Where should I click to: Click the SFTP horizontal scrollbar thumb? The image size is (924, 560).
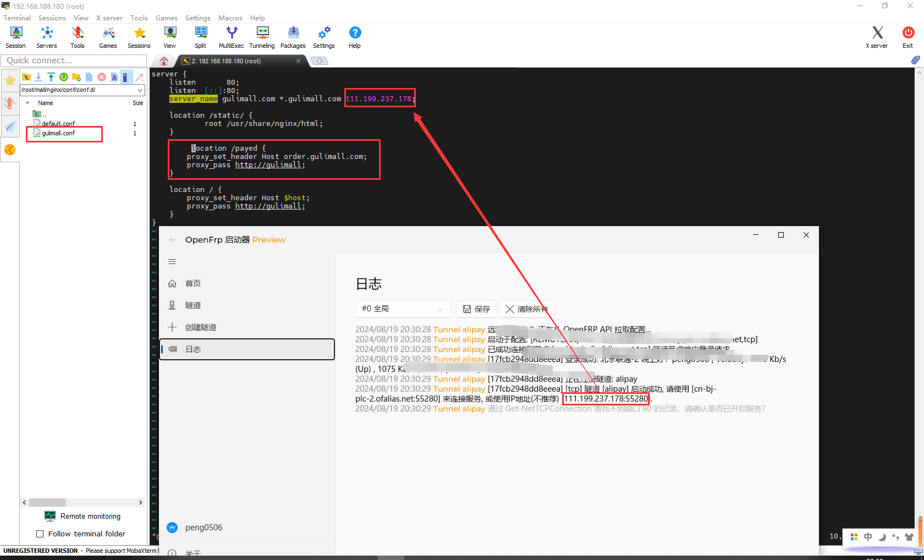point(47,502)
